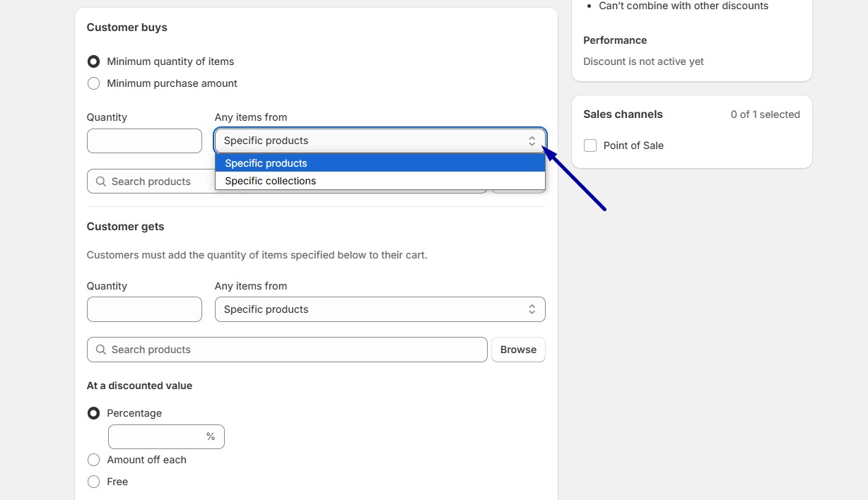Choose the Specific collections option

click(x=380, y=181)
